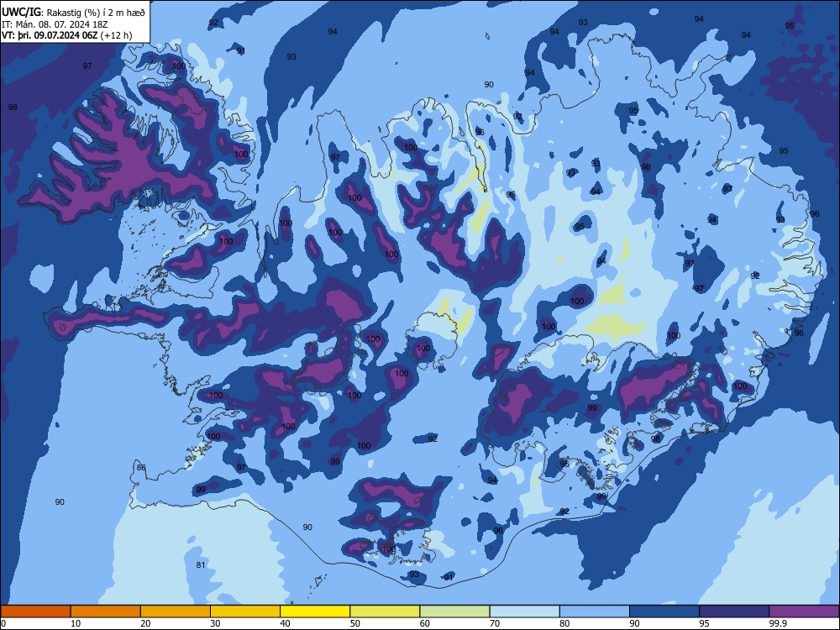
Task: Click the legend tick label "20"
Action: [x=145, y=623]
